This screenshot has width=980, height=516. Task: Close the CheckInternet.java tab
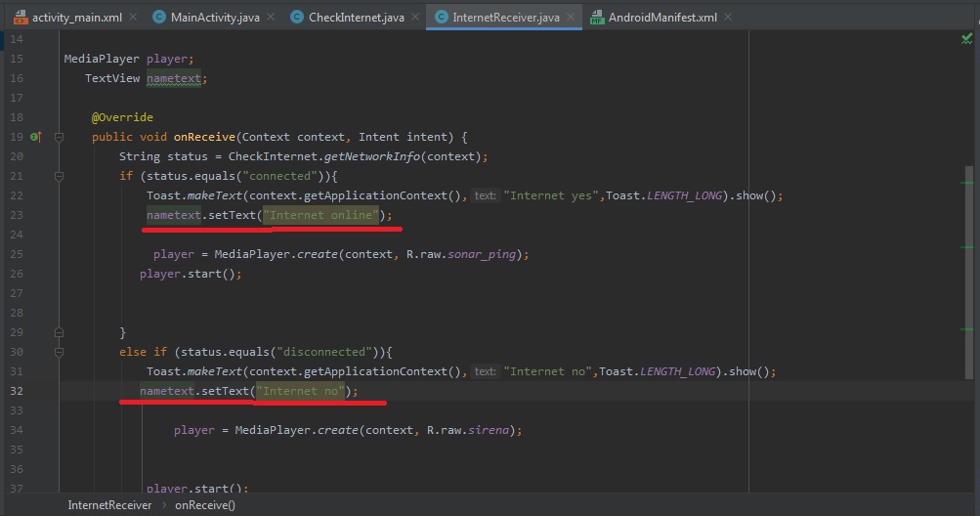[415, 18]
